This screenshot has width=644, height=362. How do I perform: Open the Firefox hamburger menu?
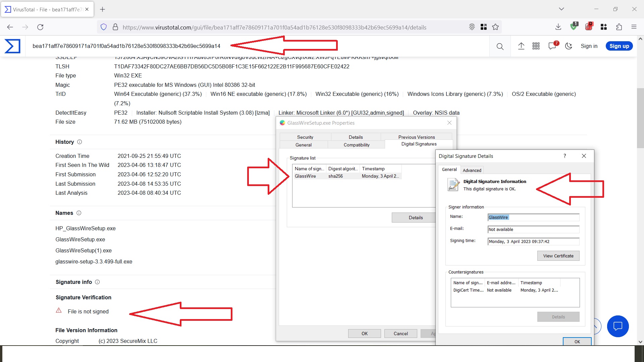[634, 27]
